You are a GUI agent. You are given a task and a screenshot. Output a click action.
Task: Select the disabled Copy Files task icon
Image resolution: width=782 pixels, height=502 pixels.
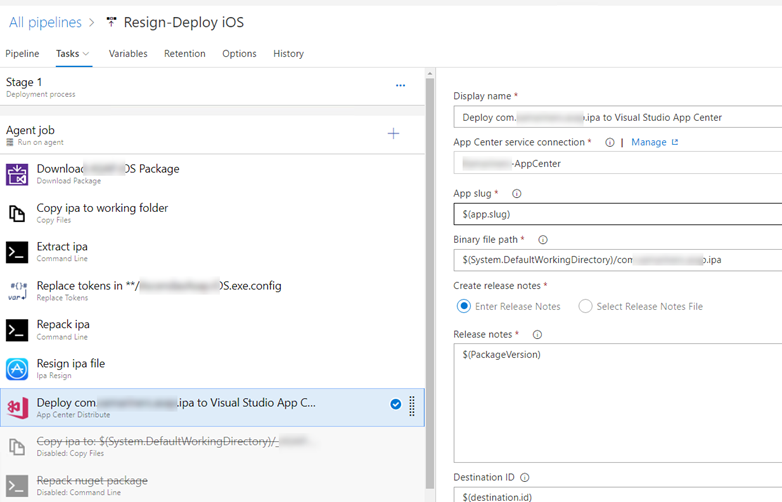point(17,447)
